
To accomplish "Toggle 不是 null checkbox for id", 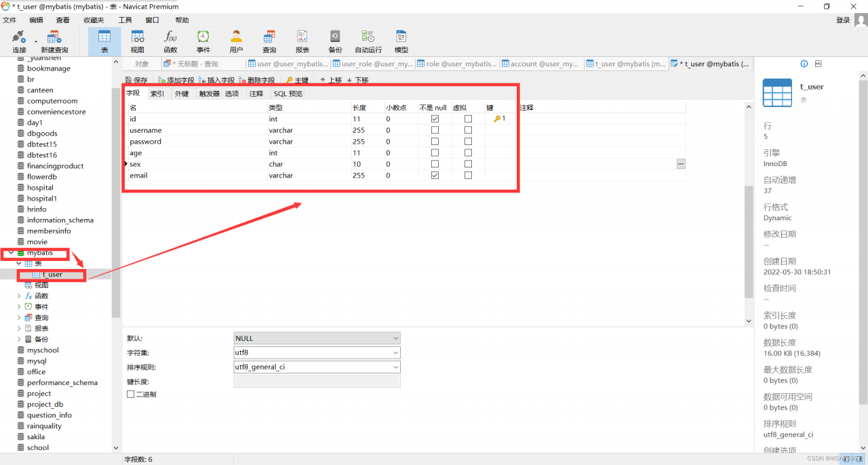I will [435, 119].
